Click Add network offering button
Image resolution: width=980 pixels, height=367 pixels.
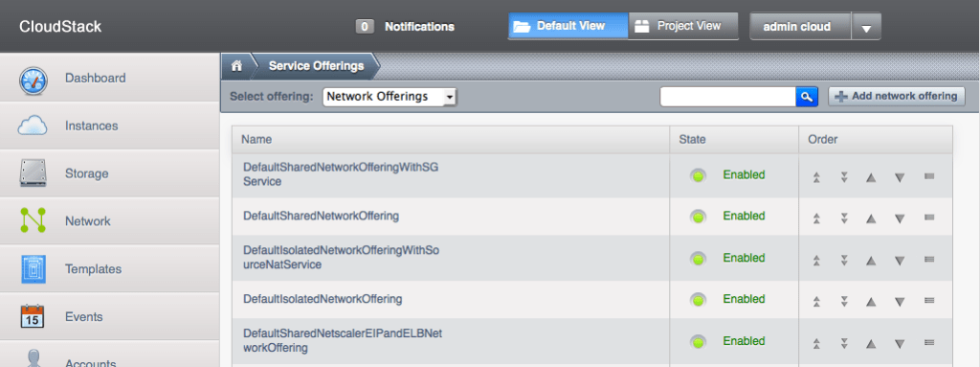(x=896, y=97)
